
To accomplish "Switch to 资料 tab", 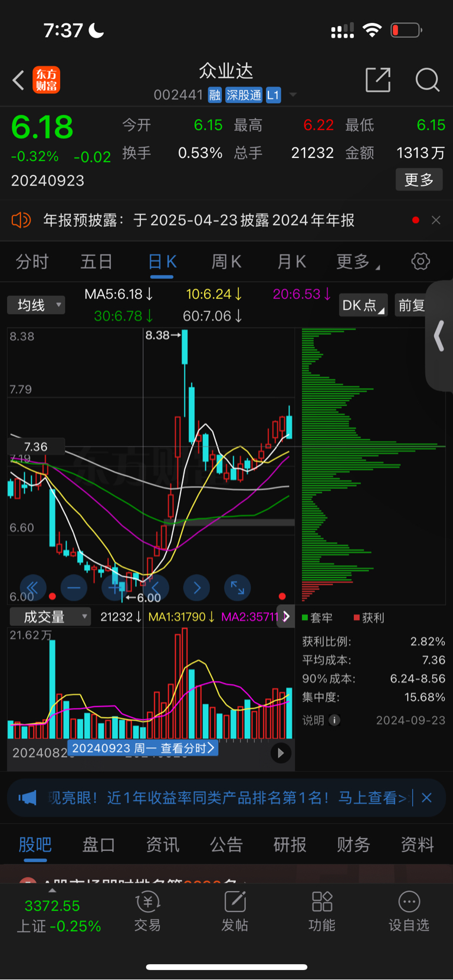I will click(418, 844).
